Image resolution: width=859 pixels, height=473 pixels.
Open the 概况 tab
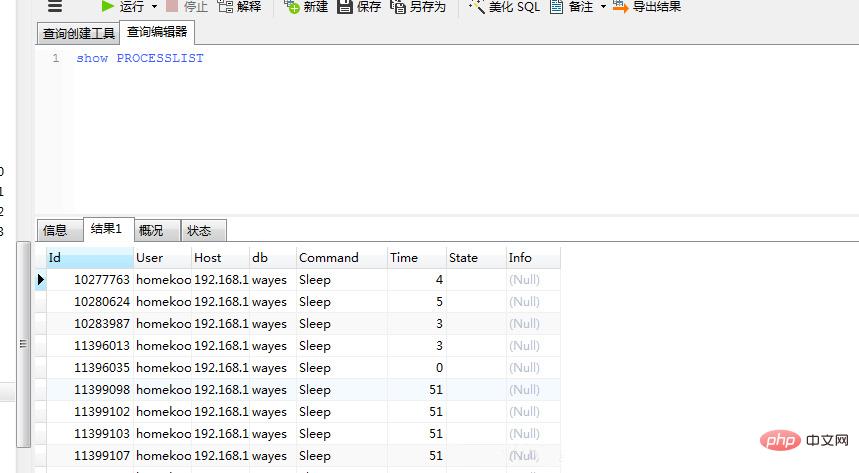[x=157, y=230]
